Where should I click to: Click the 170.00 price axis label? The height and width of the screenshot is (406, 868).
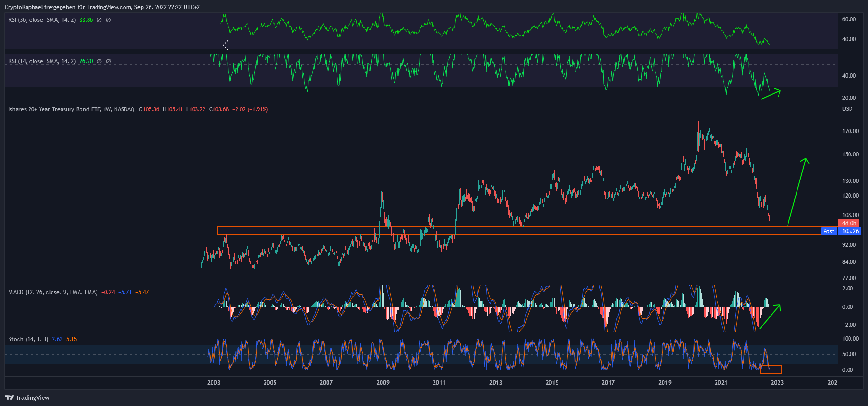(850, 131)
